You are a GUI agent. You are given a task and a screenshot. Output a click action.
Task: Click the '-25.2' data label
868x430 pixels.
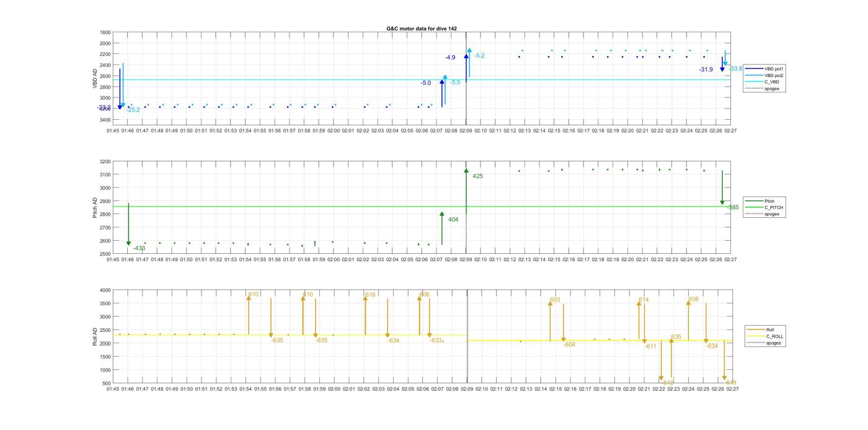tap(133, 110)
